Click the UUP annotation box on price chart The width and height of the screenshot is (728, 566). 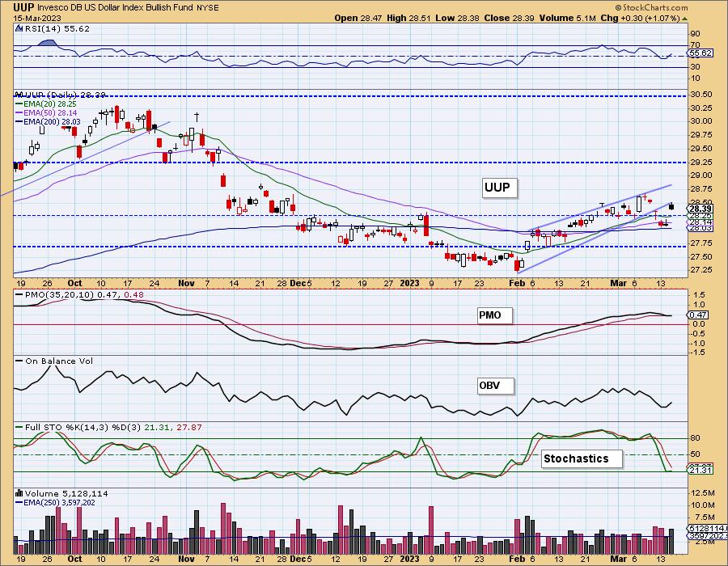[x=499, y=188]
